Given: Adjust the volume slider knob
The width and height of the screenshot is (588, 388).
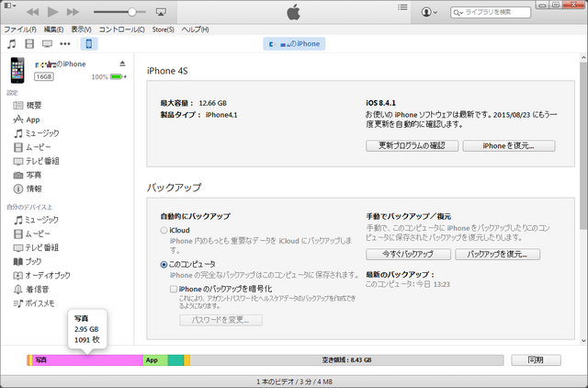Looking at the screenshot, I should pos(132,12).
